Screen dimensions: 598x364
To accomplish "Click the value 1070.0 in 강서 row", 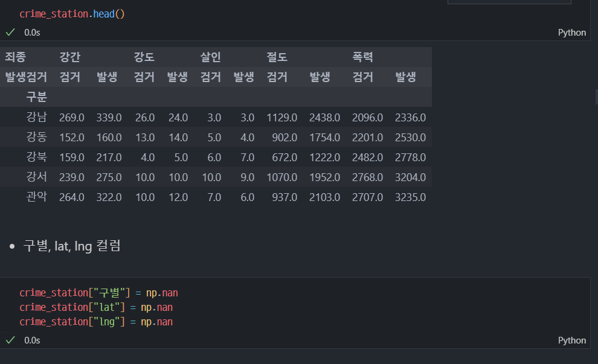I will (x=282, y=177).
